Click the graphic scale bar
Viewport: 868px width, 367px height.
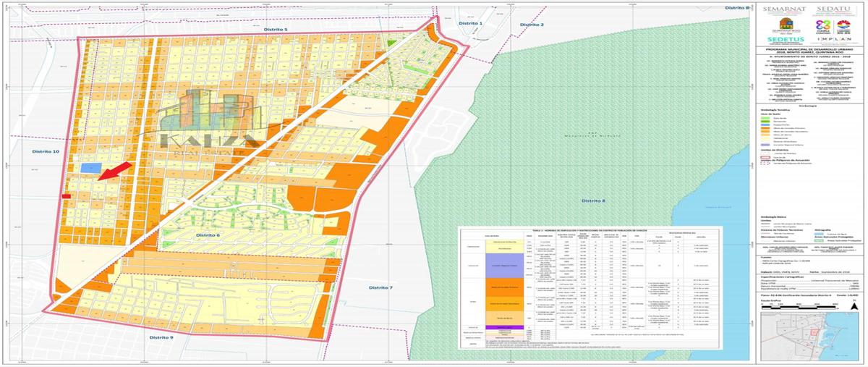pos(799,308)
